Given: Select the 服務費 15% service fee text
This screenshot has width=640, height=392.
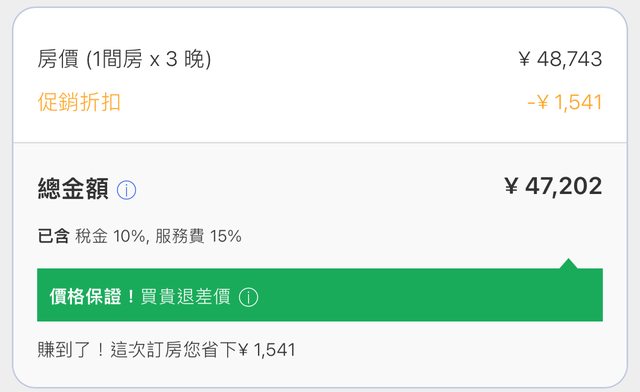Looking at the screenshot, I should (198, 236).
